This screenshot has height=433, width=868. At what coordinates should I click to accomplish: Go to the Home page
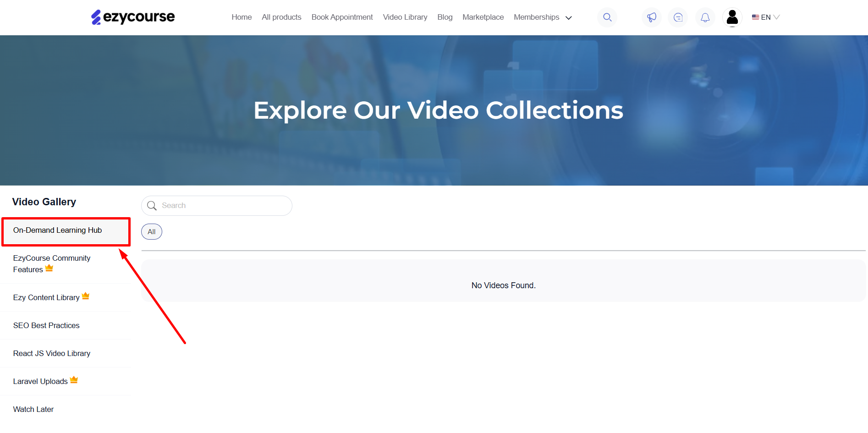coord(242,17)
